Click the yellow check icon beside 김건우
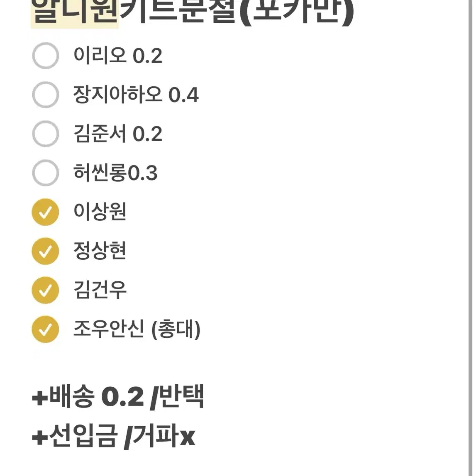This screenshot has height=476, width=476. 45,290
